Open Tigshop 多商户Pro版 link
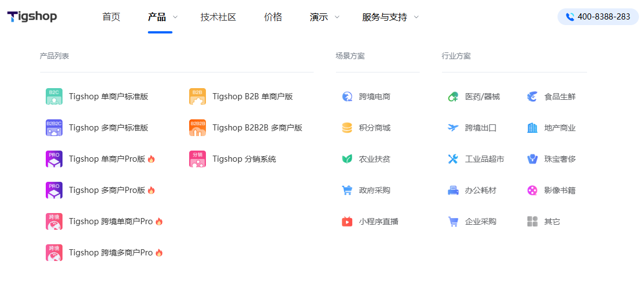The height and width of the screenshot is (290, 644). 107,190
